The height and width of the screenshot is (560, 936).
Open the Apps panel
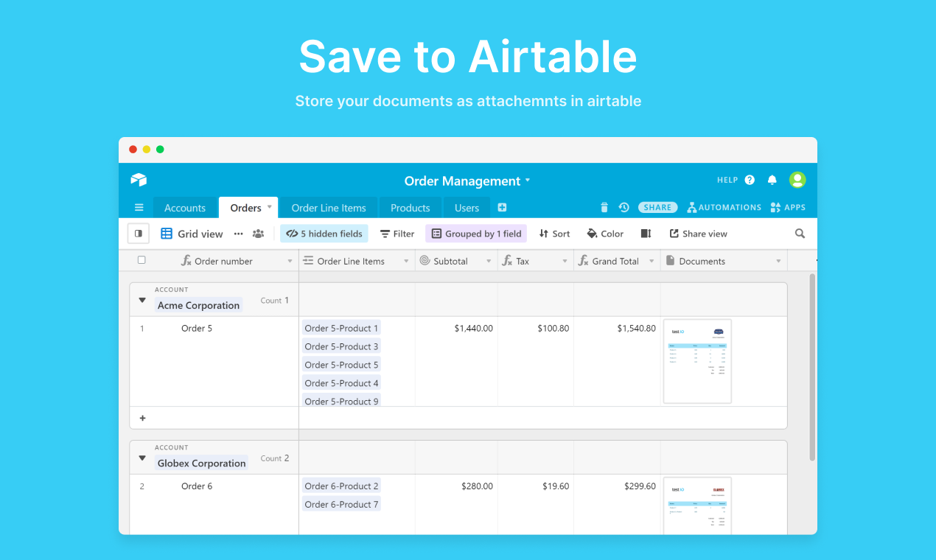tap(788, 208)
